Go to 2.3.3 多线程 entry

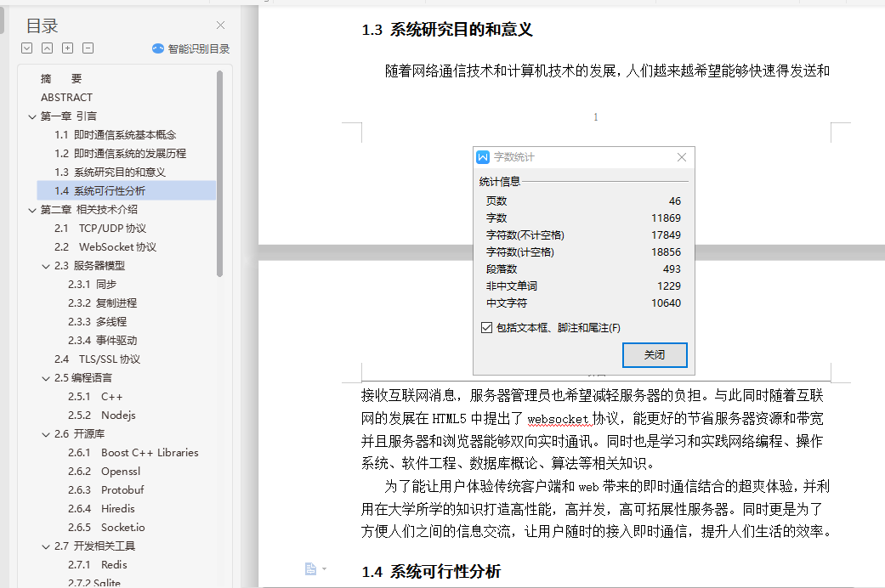(97, 322)
